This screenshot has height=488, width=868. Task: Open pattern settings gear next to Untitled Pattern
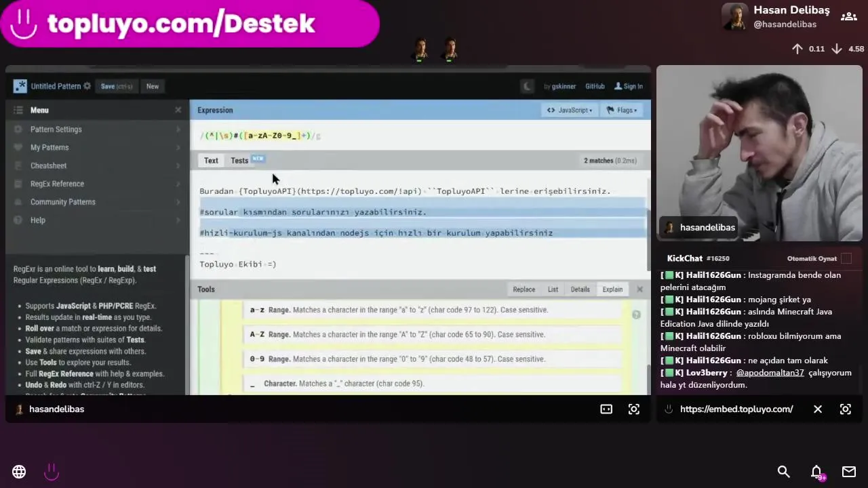point(87,86)
